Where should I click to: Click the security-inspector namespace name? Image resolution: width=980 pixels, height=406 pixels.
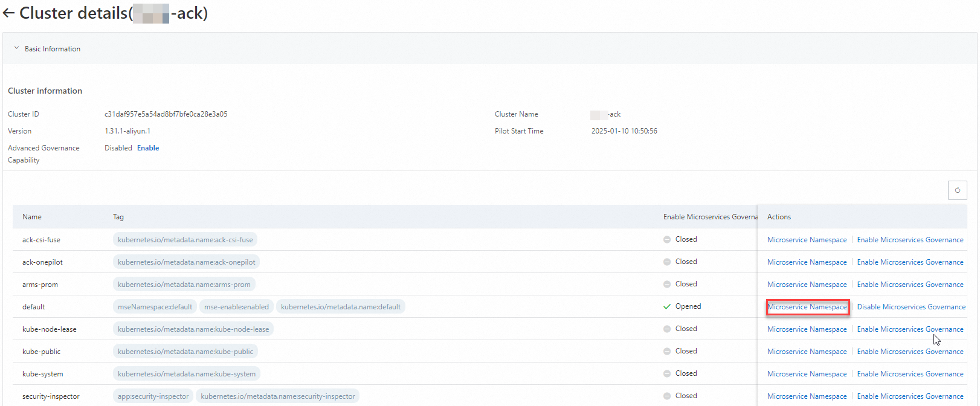point(51,396)
